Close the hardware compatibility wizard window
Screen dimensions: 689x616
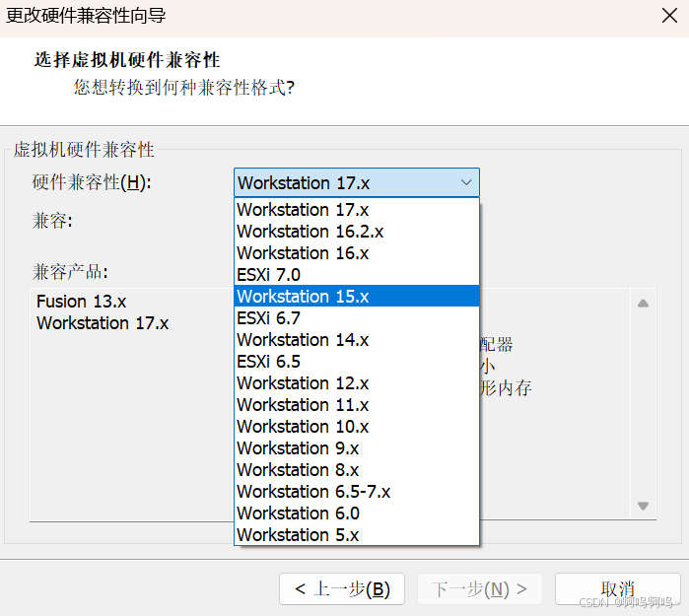(669, 16)
